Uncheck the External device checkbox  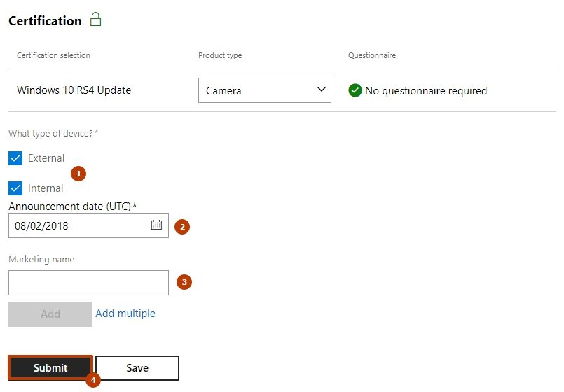click(x=15, y=158)
